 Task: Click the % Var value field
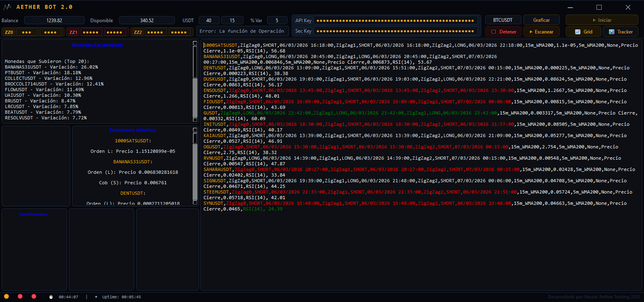277,21
